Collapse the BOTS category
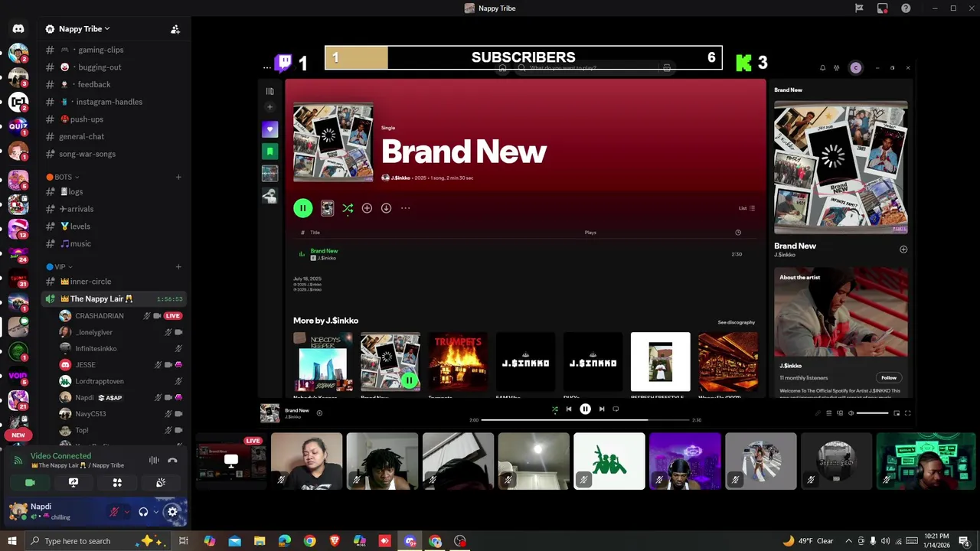 [x=63, y=177]
